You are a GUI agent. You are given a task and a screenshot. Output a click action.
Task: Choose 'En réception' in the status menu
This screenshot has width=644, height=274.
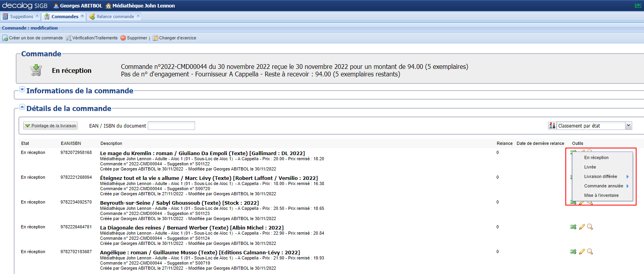602,157
